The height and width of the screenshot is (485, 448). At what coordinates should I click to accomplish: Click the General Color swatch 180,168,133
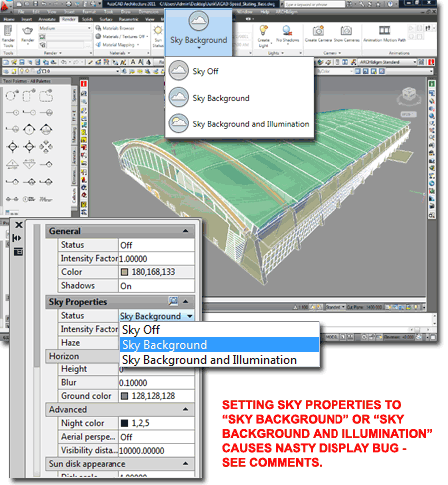tap(124, 272)
